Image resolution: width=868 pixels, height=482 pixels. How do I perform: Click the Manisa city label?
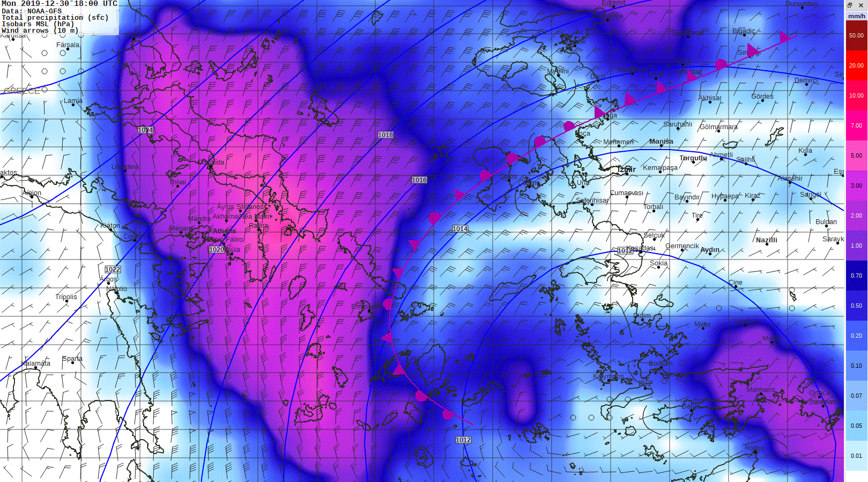coord(661,142)
